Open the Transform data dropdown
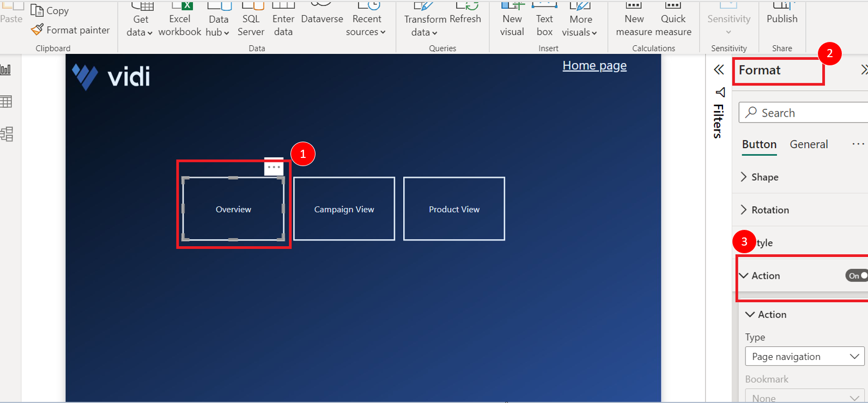The height and width of the screenshot is (403, 868). tap(425, 20)
